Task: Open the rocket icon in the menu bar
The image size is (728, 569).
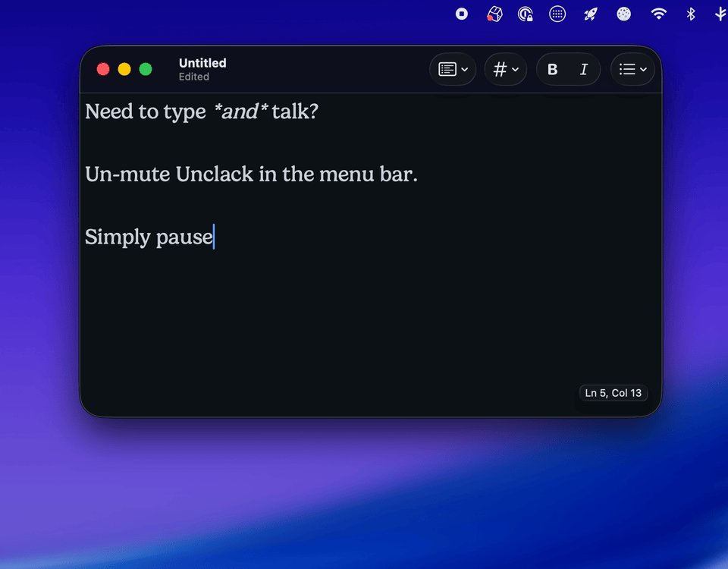Action: pos(590,14)
